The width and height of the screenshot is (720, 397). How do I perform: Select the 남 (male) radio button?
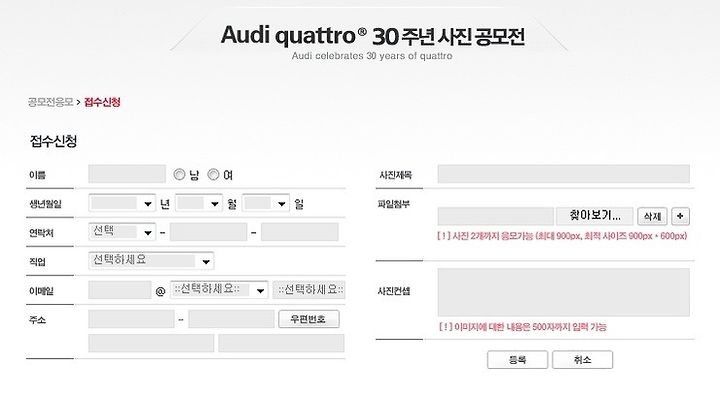180,174
